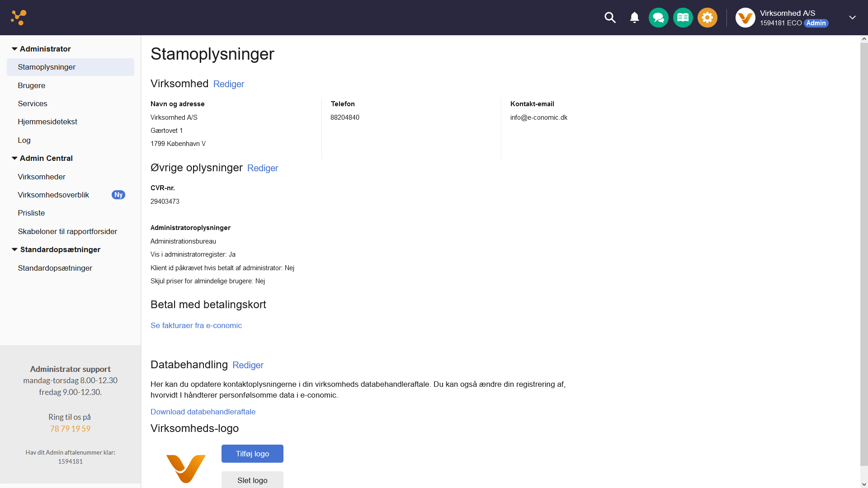Click the notification bell icon
Image resolution: width=868 pixels, height=488 pixels.
click(x=634, y=18)
